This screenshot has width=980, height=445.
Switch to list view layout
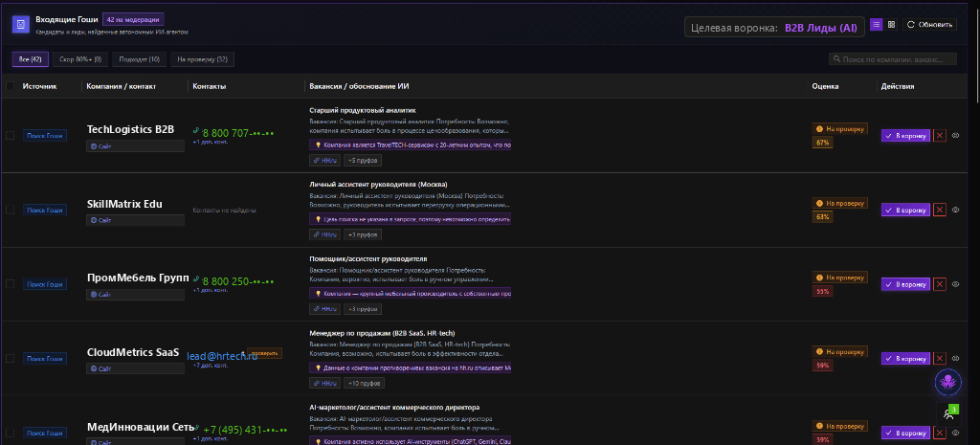[x=877, y=24]
